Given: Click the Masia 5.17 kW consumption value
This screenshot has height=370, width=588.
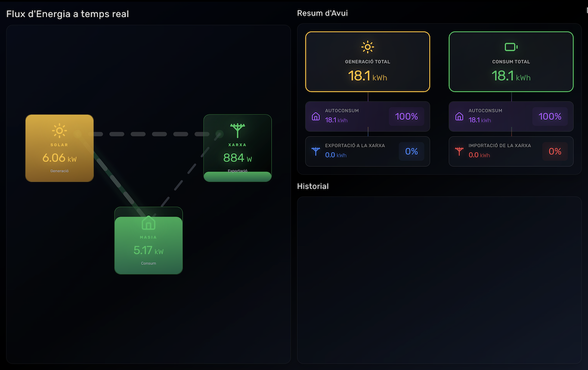Looking at the screenshot, I should pos(148,251).
